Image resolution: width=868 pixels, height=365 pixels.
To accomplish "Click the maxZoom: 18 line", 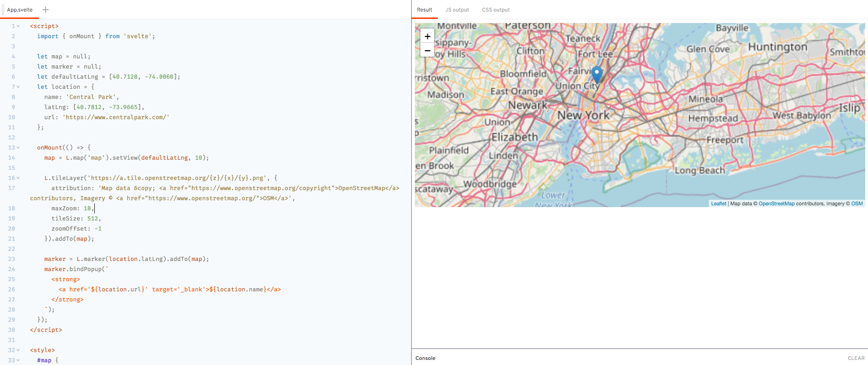I will click(73, 209).
